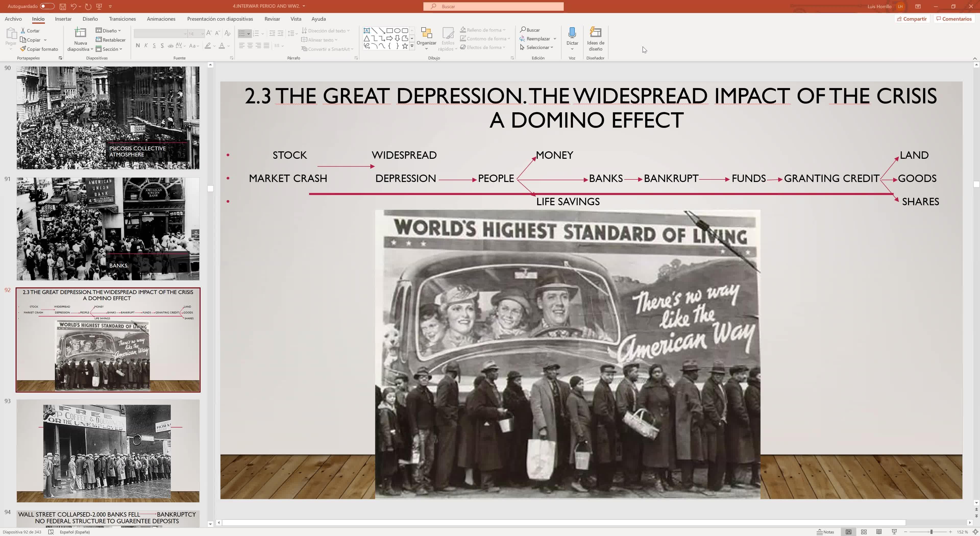Start slideshow from status bar icon
The height and width of the screenshot is (536, 980).
tap(895, 532)
